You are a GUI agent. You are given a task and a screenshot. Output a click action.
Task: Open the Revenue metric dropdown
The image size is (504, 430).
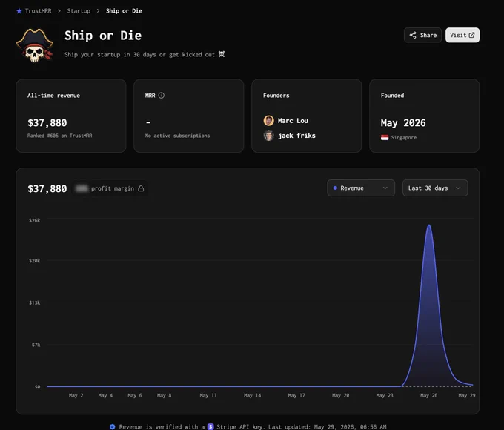click(x=361, y=188)
